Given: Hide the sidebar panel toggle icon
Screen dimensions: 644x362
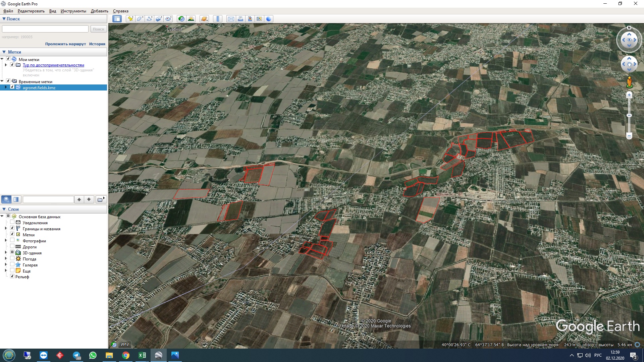Looking at the screenshot, I should [x=117, y=19].
